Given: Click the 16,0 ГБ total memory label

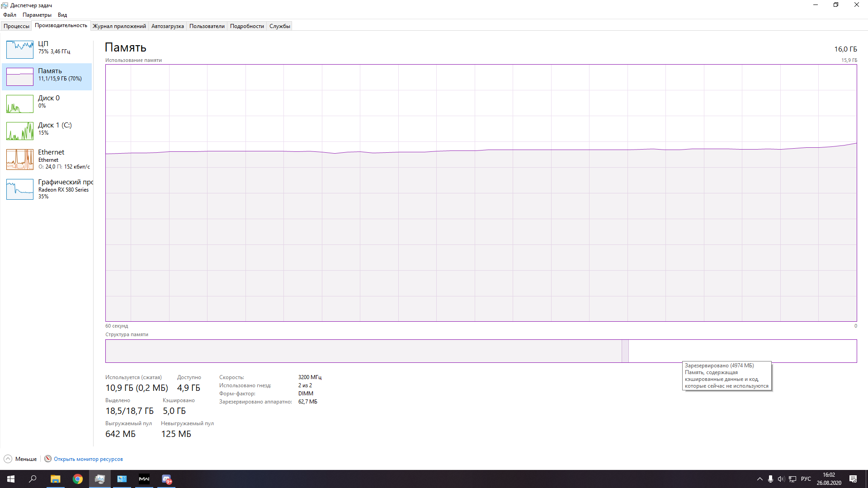Looking at the screenshot, I should [845, 49].
